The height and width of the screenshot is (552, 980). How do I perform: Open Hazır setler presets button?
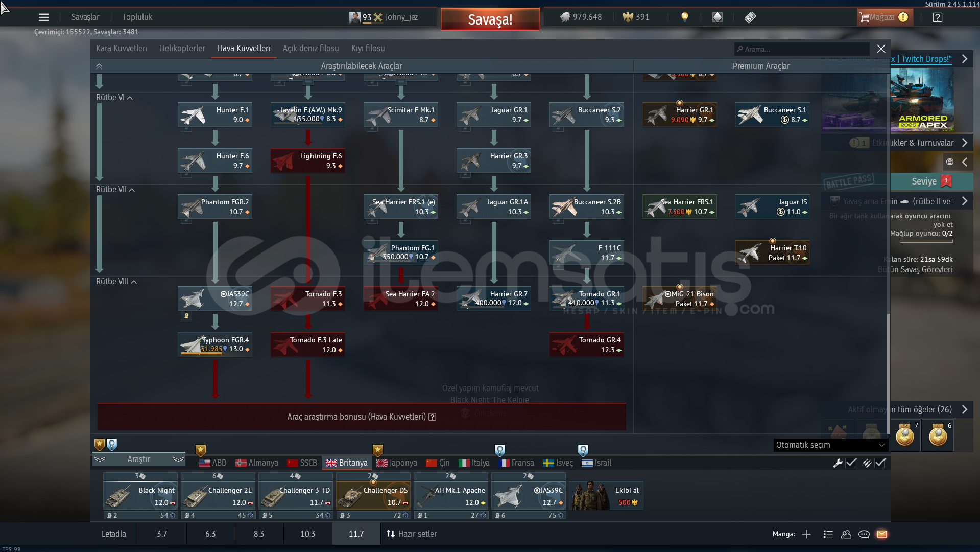click(412, 534)
